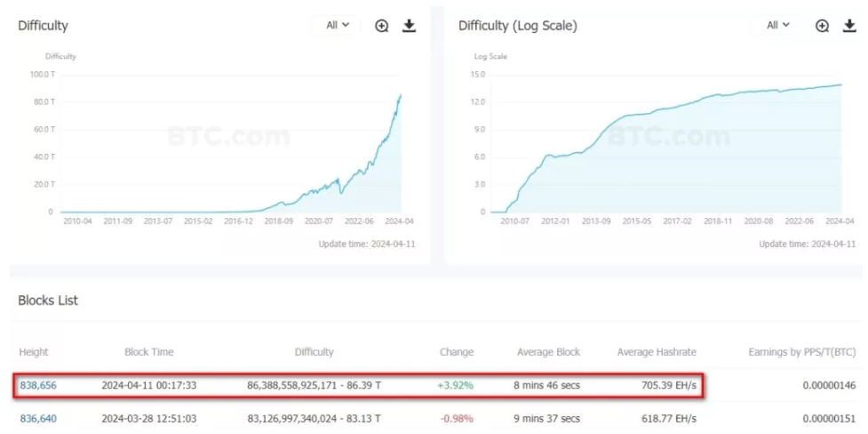Click the zoom icon on the Log Scale chart
This screenshot has width=868, height=434.
tap(823, 26)
